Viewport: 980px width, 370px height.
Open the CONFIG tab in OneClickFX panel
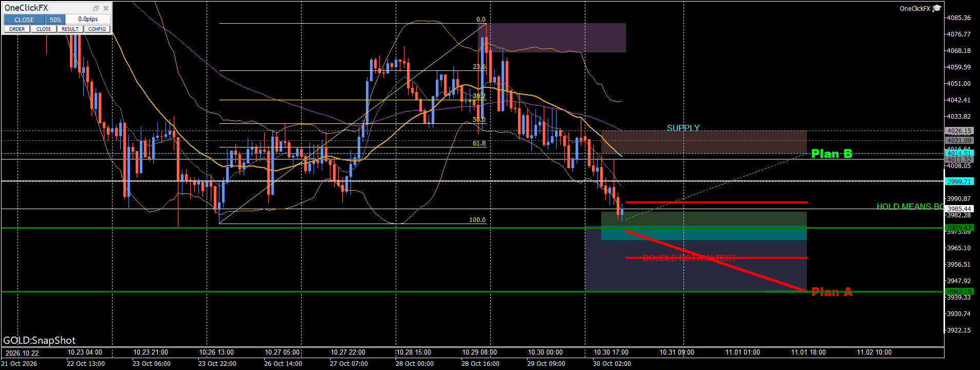coord(97,29)
